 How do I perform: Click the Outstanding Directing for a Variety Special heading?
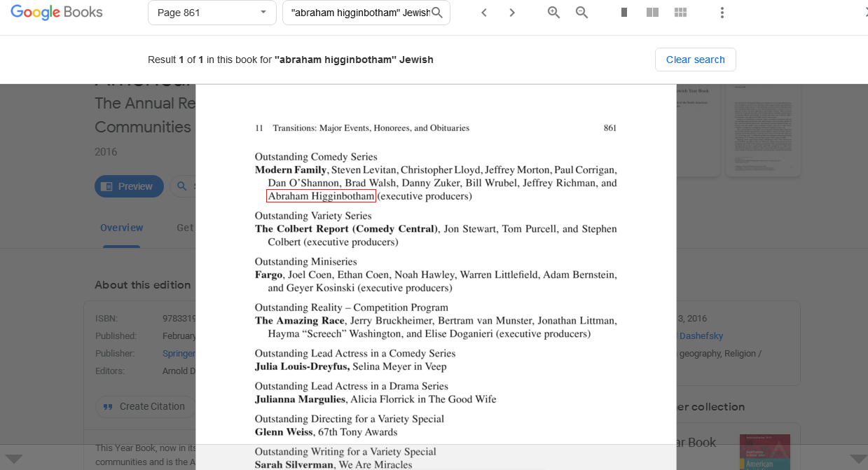click(x=350, y=419)
